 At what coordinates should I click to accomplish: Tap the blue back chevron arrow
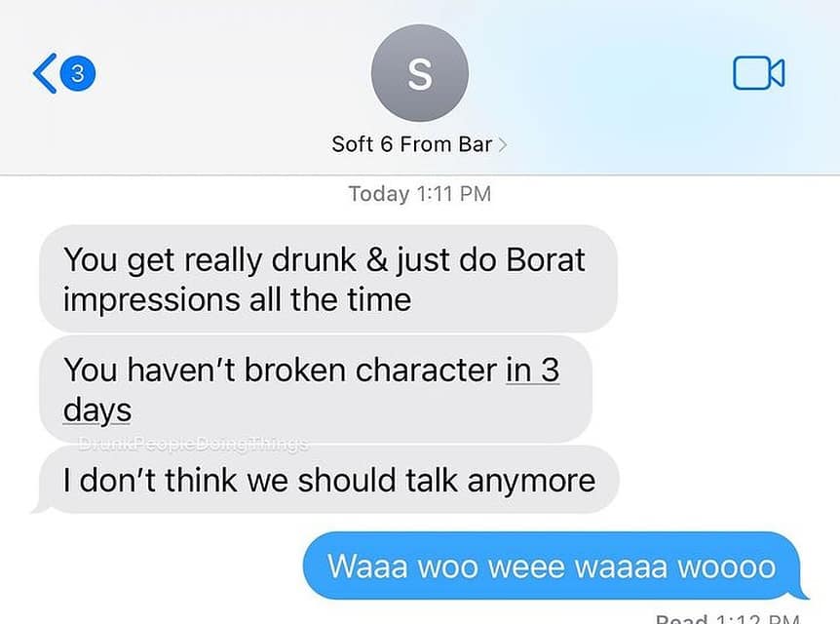coord(45,73)
